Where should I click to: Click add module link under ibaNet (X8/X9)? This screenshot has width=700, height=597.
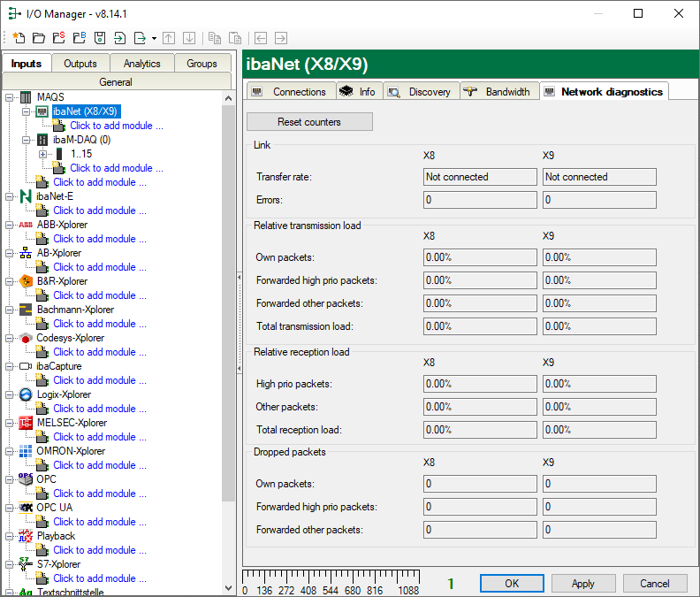[117, 126]
